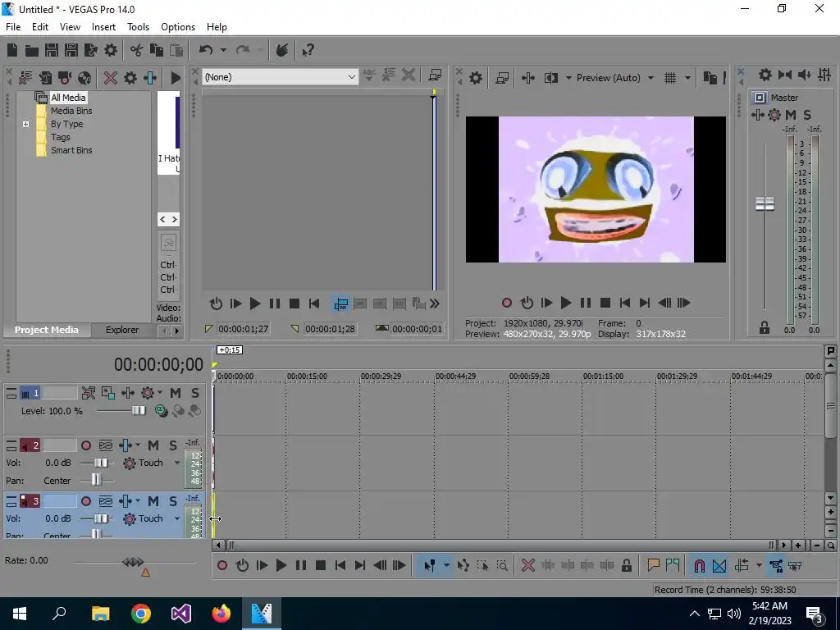Click the Dim Output speaker icon in Master Bus
This screenshot has height=630, width=840.
tap(804, 75)
